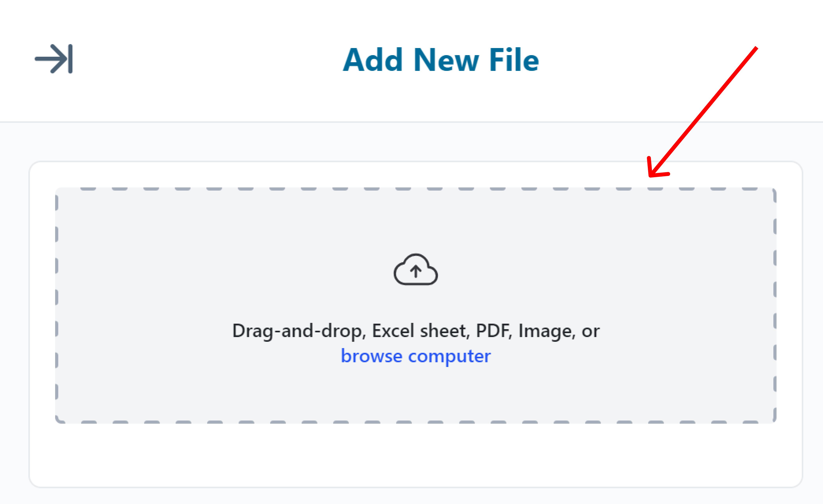Image resolution: width=823 pixels, height=504 pixels.
Task: Click the top dashed border of the drop zone
Action: [x=415, y=189]
